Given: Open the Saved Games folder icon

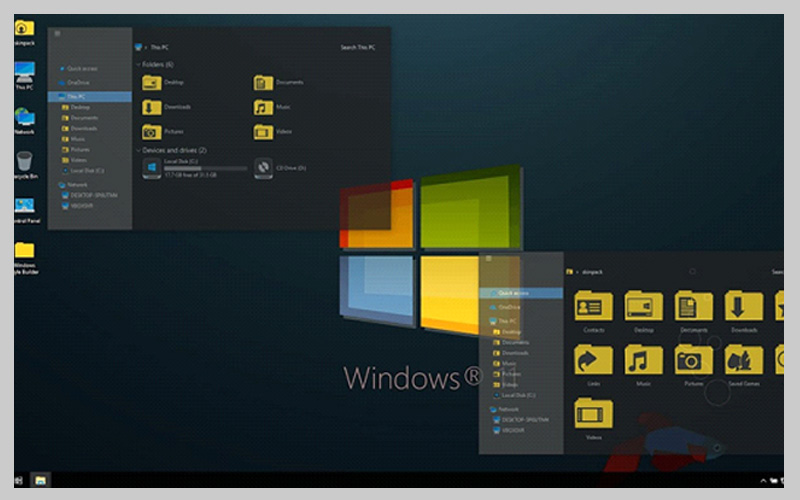Looking at the screenshot, I should pos(743,360).
